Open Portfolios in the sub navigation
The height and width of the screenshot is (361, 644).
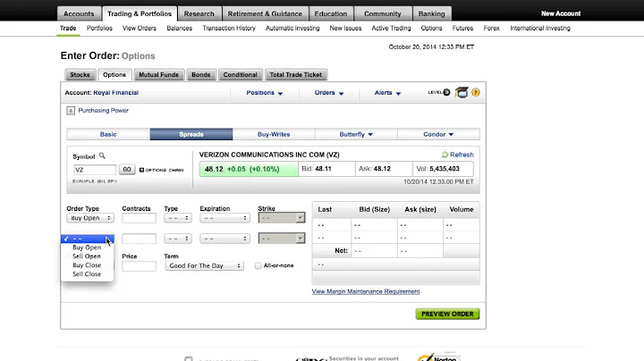pos(99,29)
